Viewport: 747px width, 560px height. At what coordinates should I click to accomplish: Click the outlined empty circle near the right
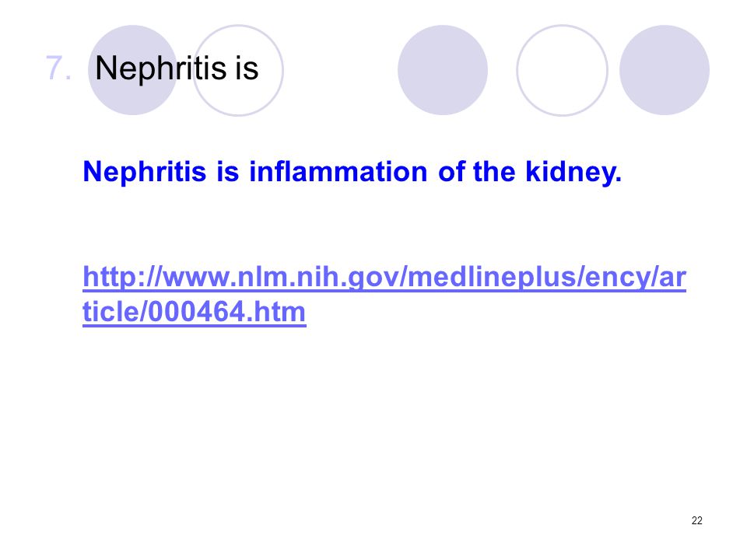[562, 70]
